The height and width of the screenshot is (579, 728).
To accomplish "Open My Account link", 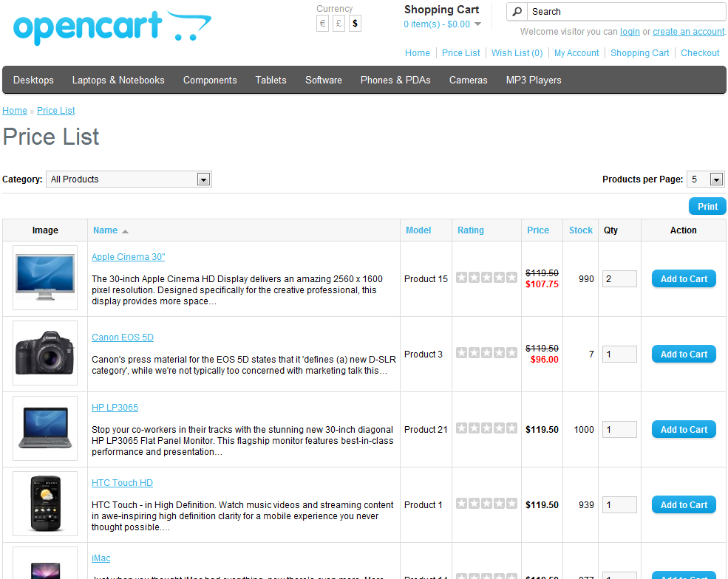I will 576,53.
